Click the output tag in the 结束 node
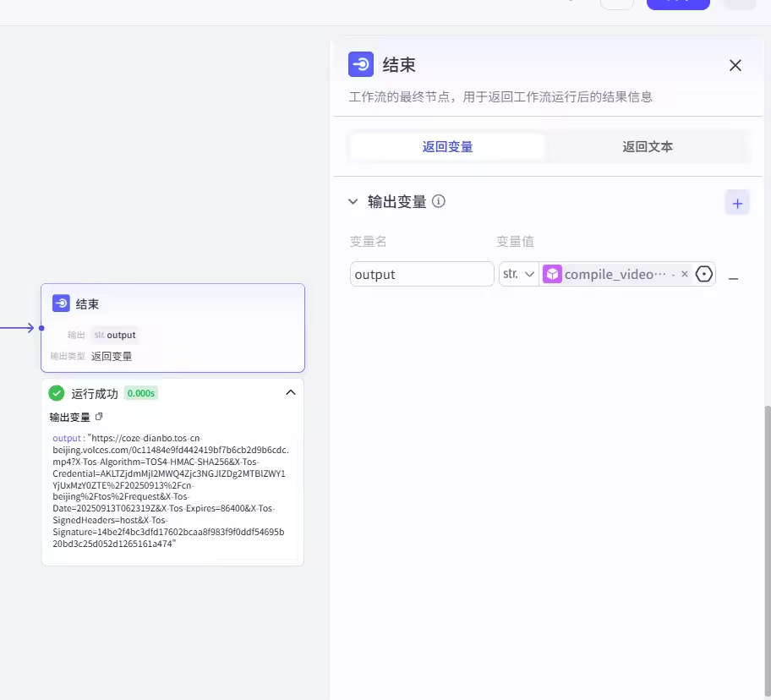This screenshot has height=700, width=771. pyautogui.click(x=115, y=335)
